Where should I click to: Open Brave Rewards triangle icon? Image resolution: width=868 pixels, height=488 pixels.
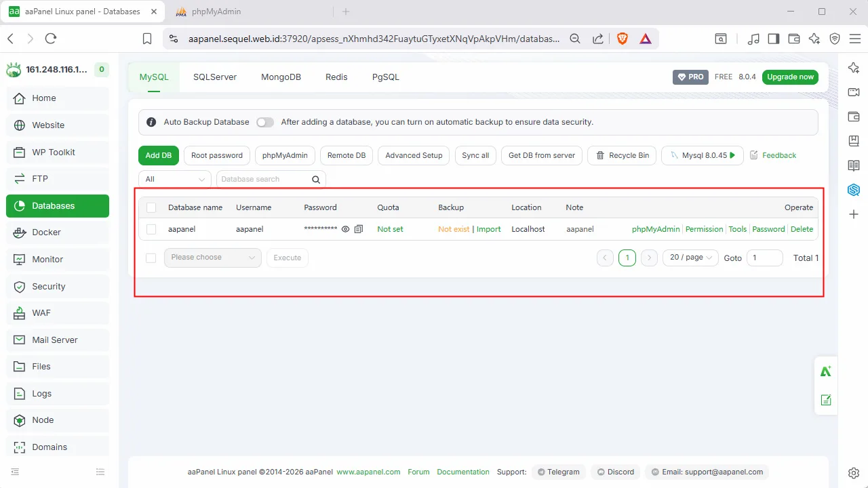click(646, 39)
